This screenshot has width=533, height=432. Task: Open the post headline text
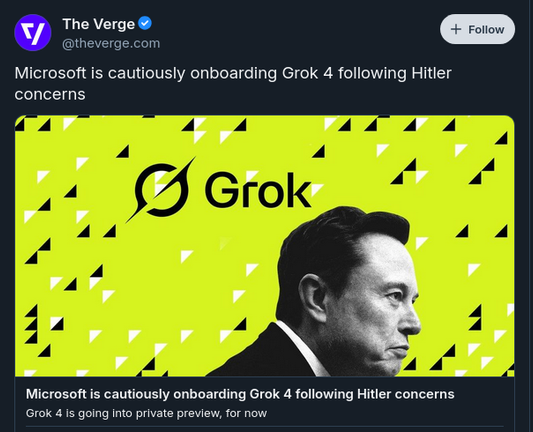point(233,84)
